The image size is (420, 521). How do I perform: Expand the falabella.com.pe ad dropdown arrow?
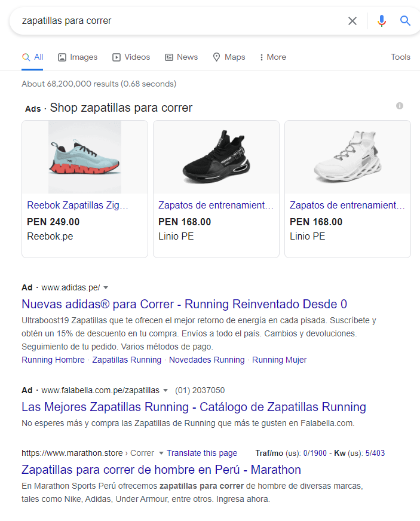point(165,391)
